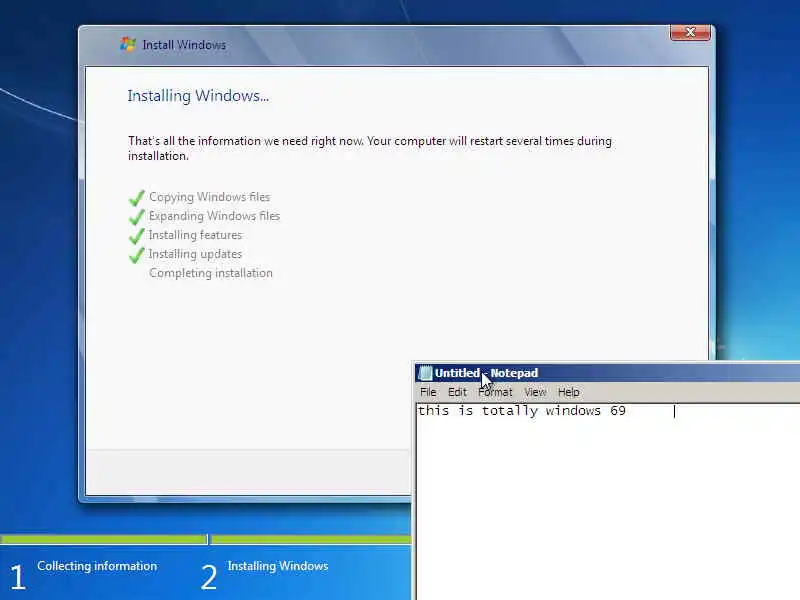The image size is (800, 600).
Task: Click the 'Expanding Windows files' green checkmark
Action: pyautogui.click(x=137, y=216)
